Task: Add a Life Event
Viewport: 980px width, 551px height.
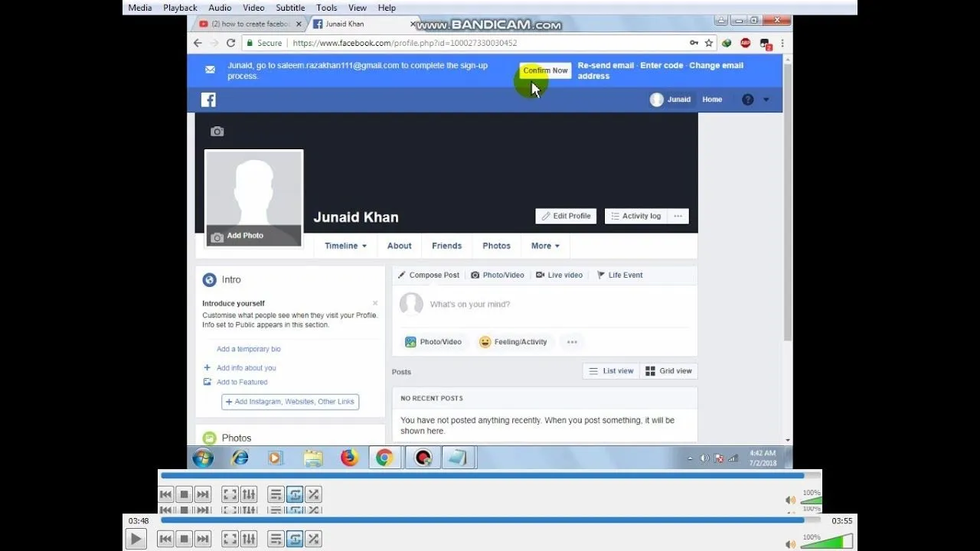Action: (x=619, y=275)
